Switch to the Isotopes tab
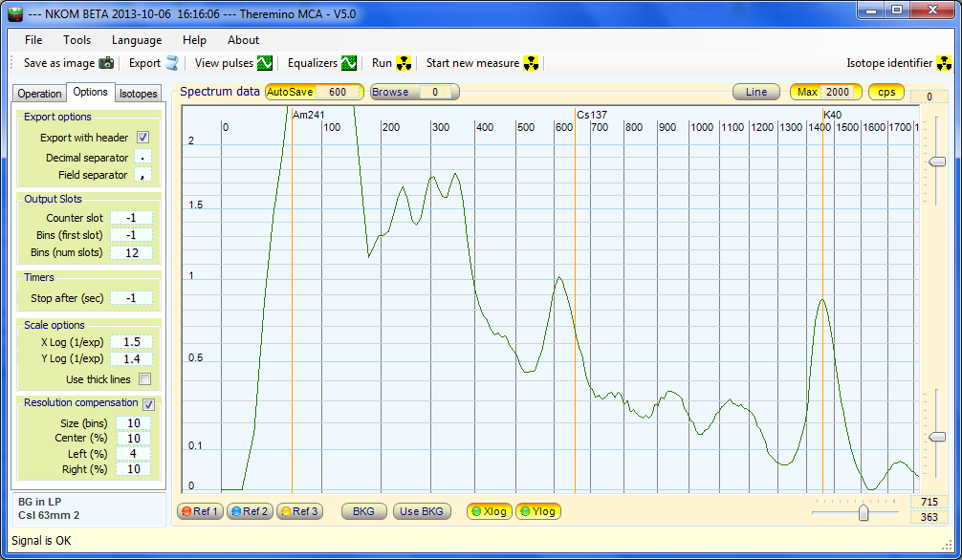Image resolution: width=962 pixels, height=560 pixels. coord(138,94)
